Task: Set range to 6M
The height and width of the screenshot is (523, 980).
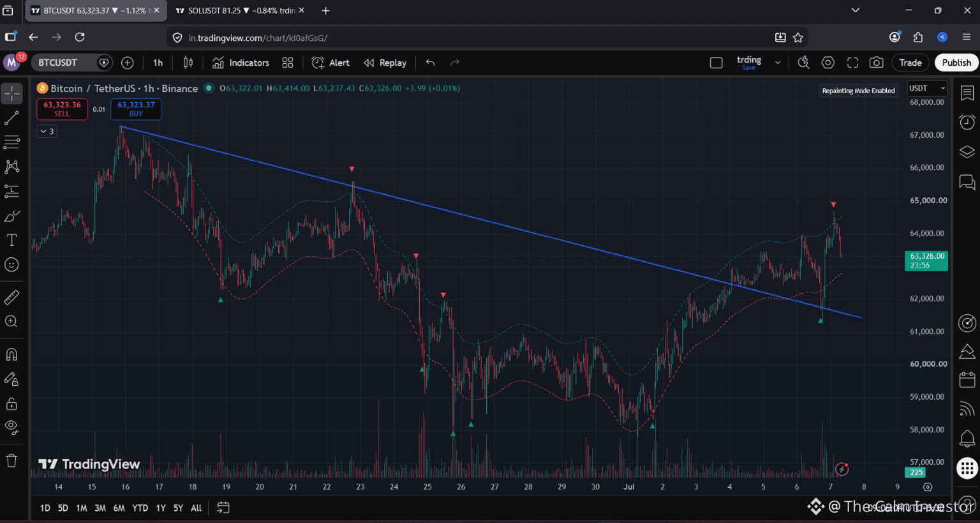Action: pyautogui.click(x=119, y=508)
